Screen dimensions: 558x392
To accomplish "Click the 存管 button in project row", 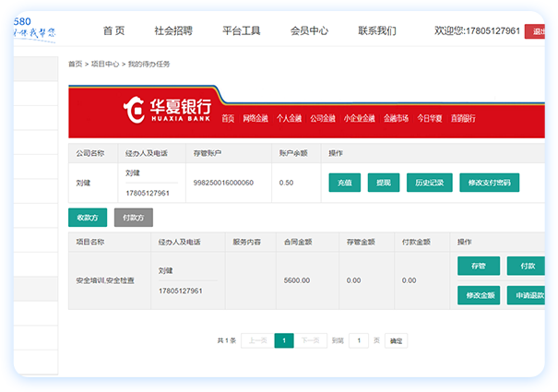I will 478,266.
